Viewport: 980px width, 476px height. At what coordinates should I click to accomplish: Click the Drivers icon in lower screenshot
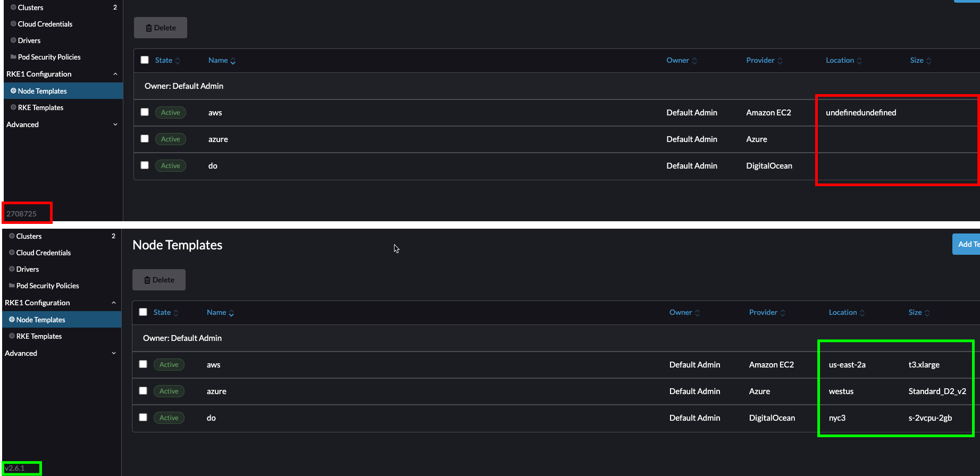[12, 269]
